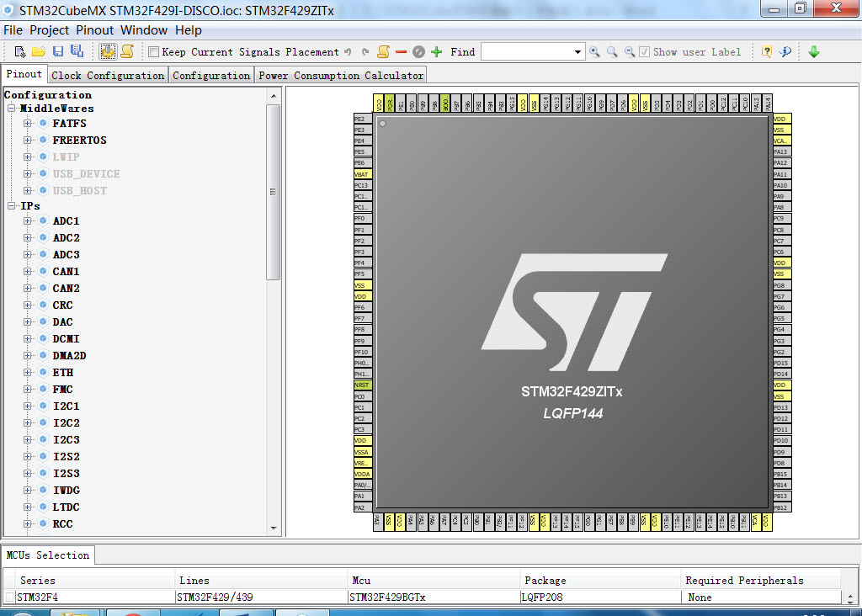Switch to the Clock Configuration tab
Image resolution: width=862 pixels, height=616 pixels.
[108, 75]
